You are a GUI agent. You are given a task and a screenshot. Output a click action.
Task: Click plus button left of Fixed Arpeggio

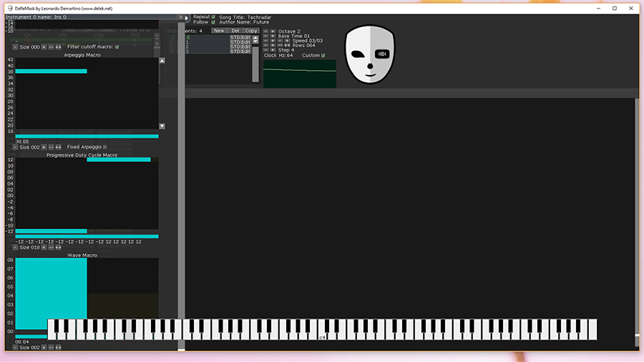(44, 147)
